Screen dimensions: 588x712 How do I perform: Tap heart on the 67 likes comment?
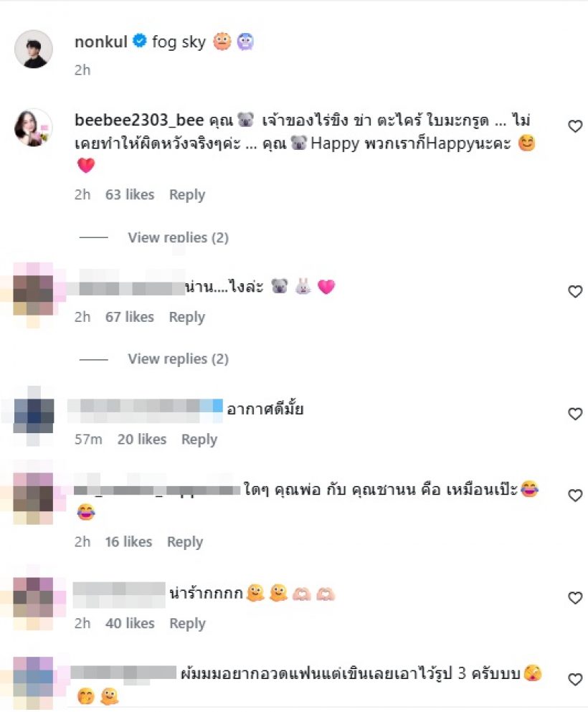[x=575, y=292]
